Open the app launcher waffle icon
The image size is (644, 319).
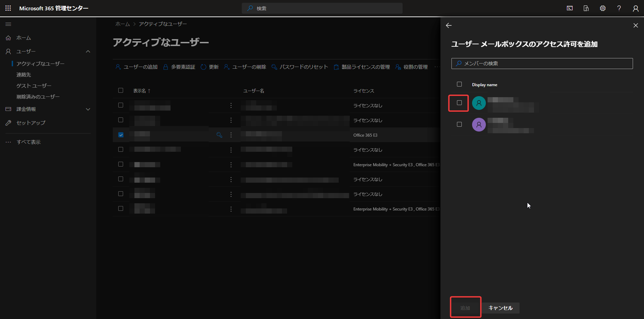(x=8, y=8)
